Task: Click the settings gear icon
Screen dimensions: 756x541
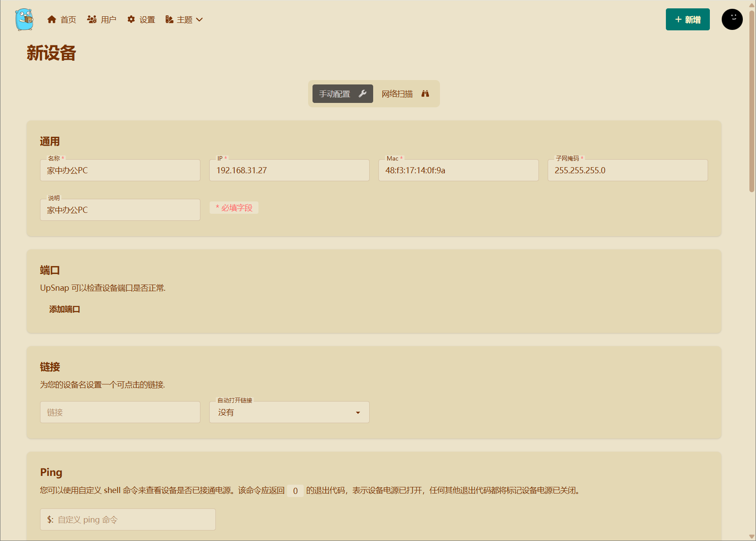Action: pos(131,19)
